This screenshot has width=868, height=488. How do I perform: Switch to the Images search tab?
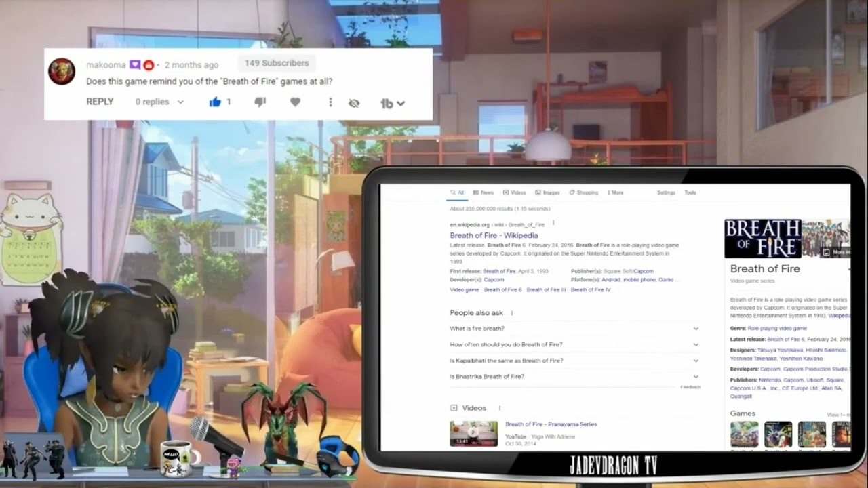tap(547, 192)
